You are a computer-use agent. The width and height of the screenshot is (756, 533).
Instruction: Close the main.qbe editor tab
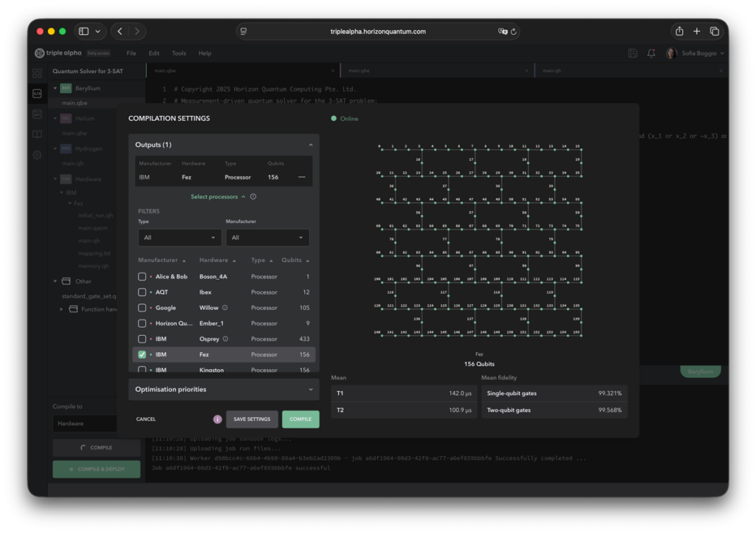(x=333, y=71)
